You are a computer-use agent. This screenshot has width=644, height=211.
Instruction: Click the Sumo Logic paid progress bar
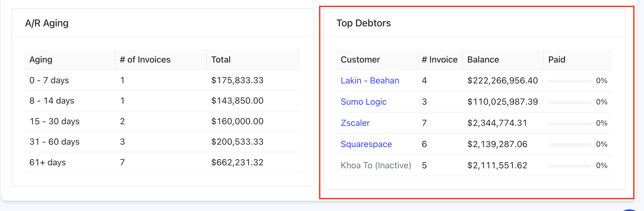click(x=569, y=102)
